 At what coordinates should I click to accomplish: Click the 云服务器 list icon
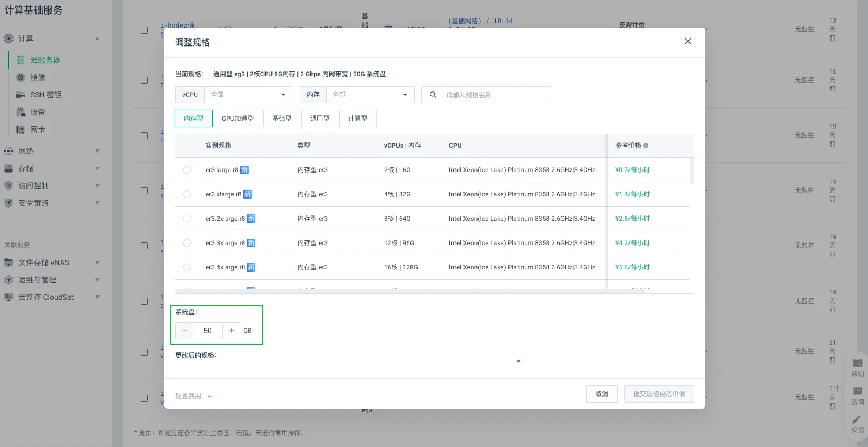21,60
